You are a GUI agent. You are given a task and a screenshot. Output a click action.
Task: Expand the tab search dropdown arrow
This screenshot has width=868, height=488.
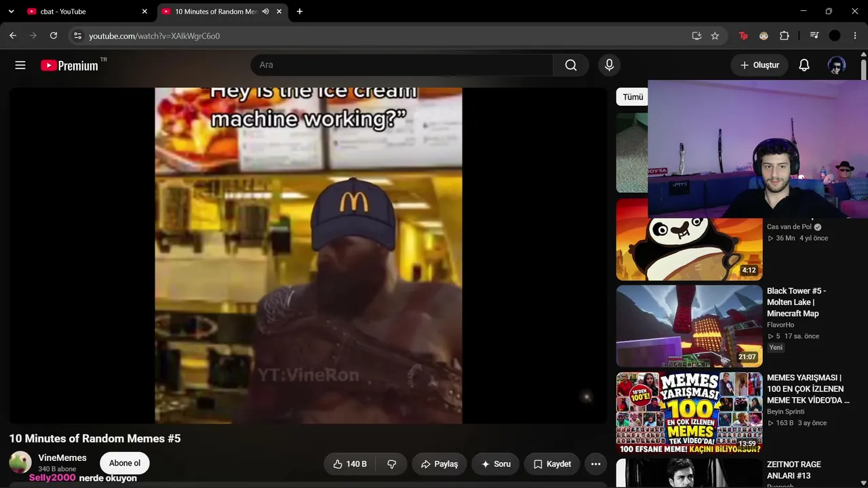click(11, 12)
